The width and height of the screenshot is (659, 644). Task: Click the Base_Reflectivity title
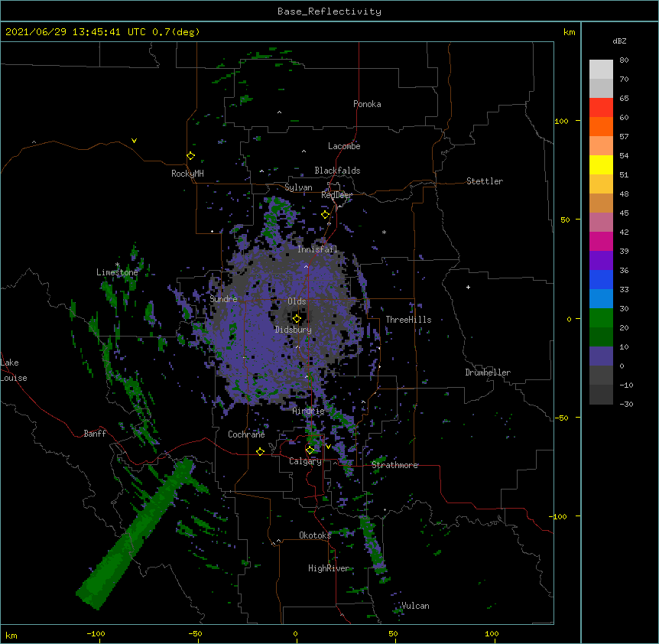pyautogui.click(x=329, y=11)
